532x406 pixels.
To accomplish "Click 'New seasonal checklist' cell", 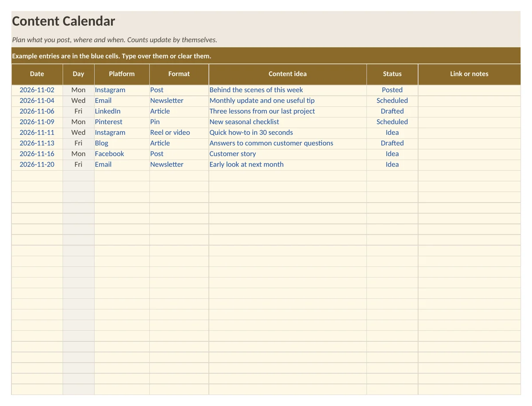I will point(288,122).
